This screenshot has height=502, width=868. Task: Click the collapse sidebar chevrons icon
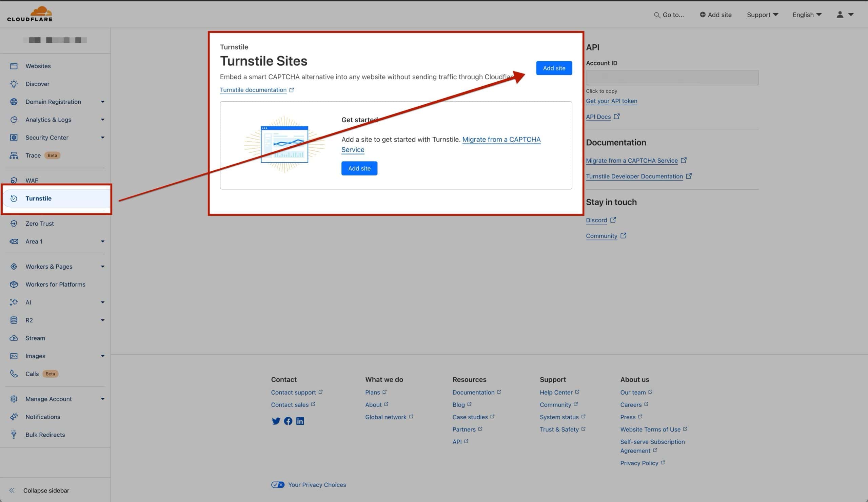pyautogui.click(x=12, y=490)
